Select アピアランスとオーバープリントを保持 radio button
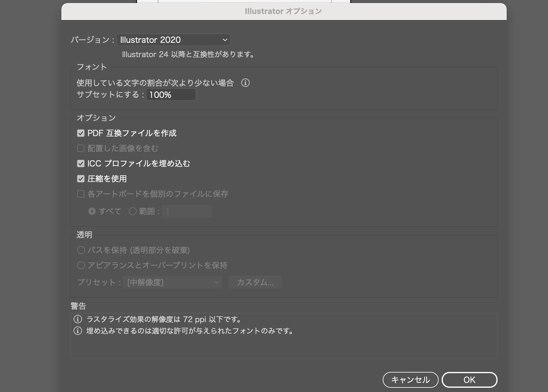Screen dimensions: 548x392 (81, 265)
